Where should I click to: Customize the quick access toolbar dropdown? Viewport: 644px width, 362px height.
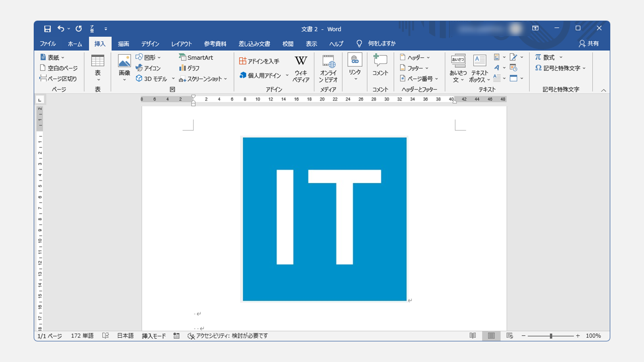106,29
